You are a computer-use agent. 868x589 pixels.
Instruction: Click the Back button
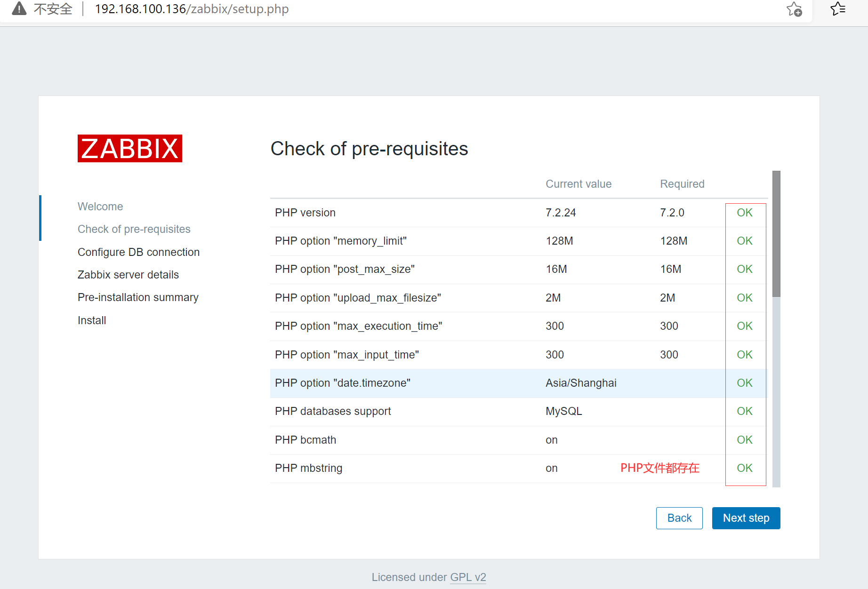coord(679,518)
